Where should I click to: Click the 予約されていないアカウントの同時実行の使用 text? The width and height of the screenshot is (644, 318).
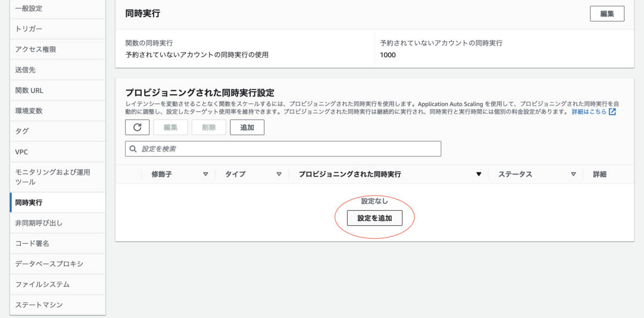click(x=197, y=55)
